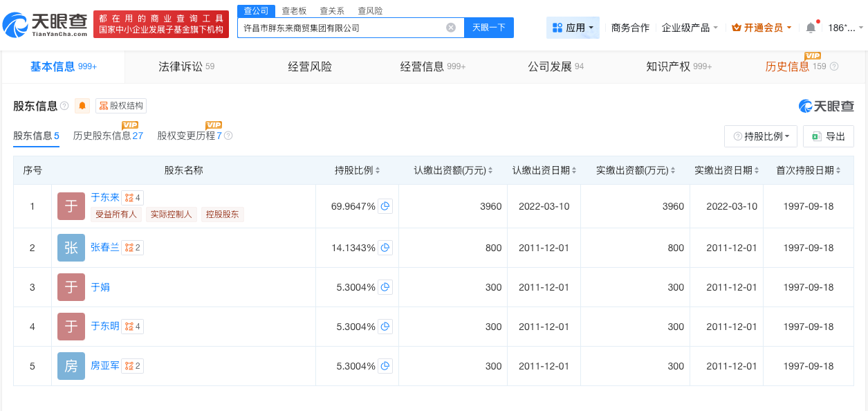Open help tooltip beside 股东信息 heading

64,105
